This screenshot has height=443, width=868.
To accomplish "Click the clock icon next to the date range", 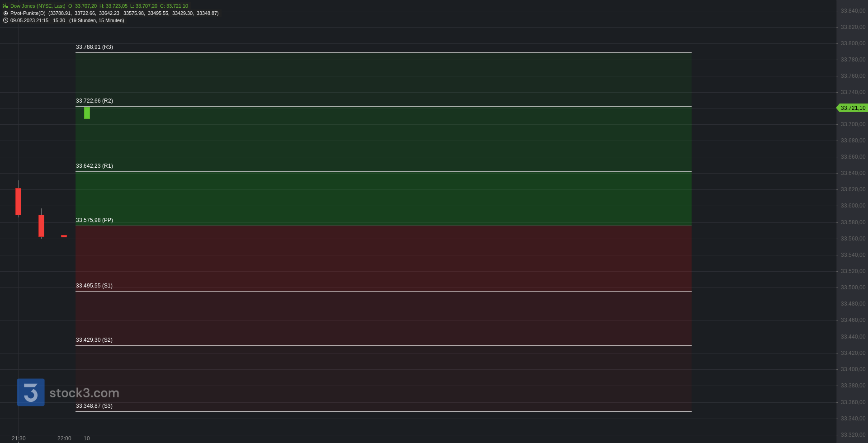I will coord(5,20).
